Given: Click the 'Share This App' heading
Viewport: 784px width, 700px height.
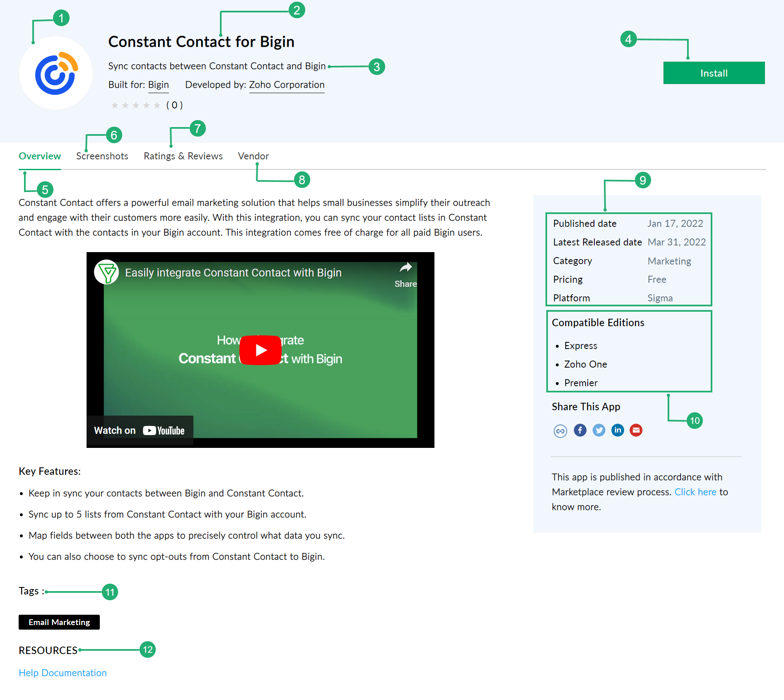Looking at the screenshot, I should click(x=586, y=407).
